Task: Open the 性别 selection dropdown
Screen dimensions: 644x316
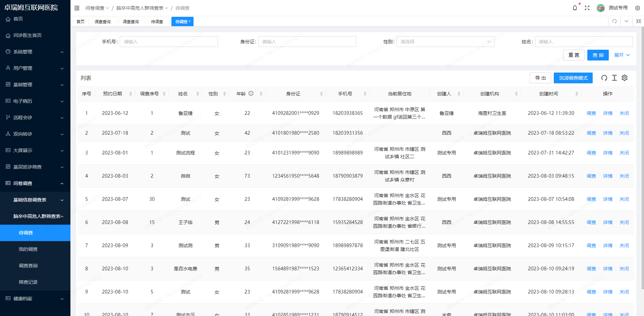Action: pyautogui.click(x=445, y=42)
